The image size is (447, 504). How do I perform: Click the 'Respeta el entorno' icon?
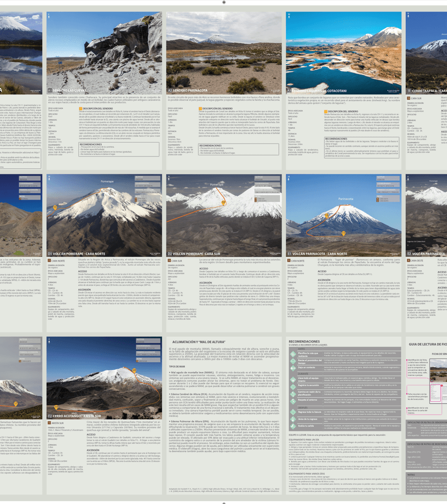click(x=293, y=402)
